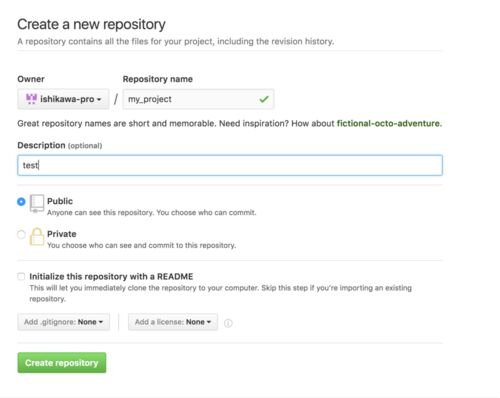Click the Create a new repository heading

tap(91, 25)
